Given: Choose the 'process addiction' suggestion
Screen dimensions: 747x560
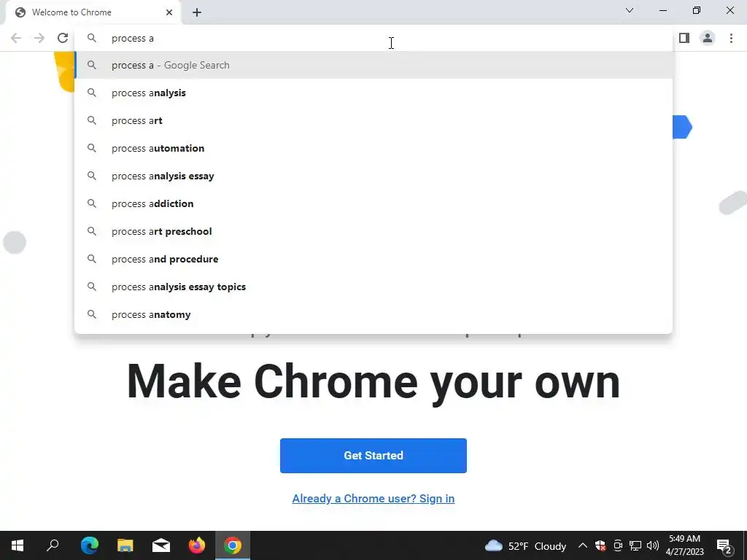Looking at the screenshot, I should click(x=373, y=203).
